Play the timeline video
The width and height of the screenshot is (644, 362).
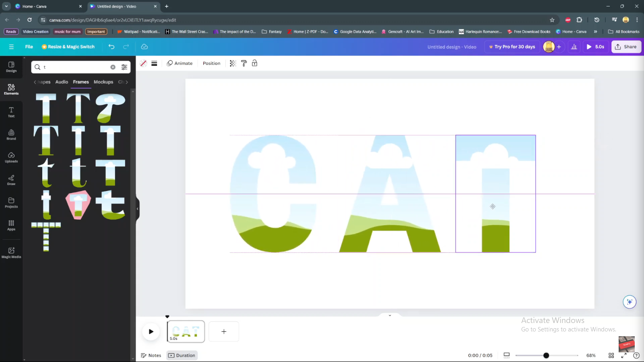151,332
